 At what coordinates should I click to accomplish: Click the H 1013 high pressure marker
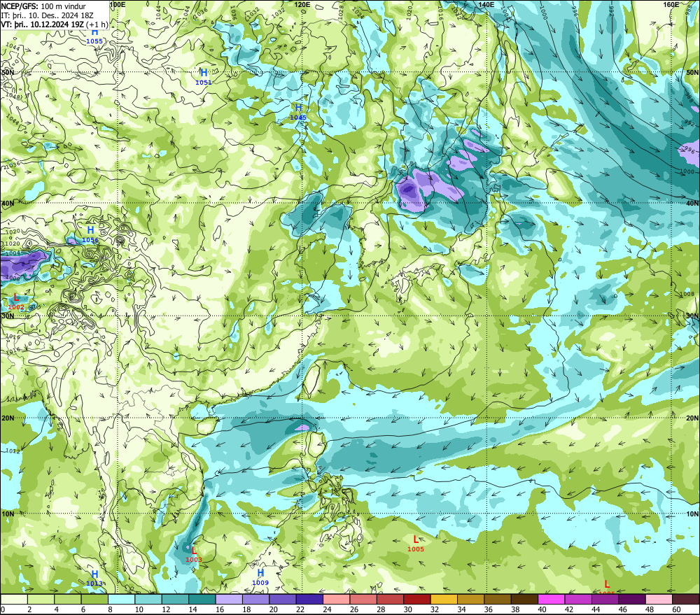pyautogui.click(x=94, y=578)
